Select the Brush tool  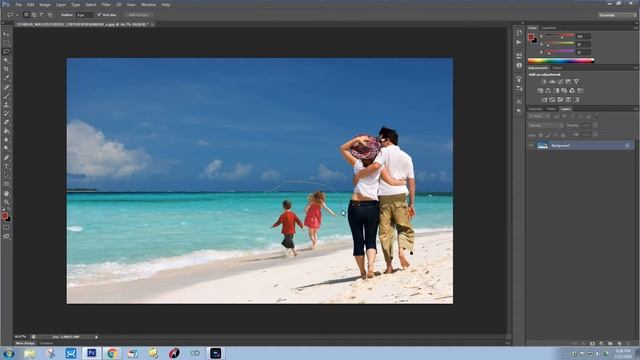tap(6, 96)
